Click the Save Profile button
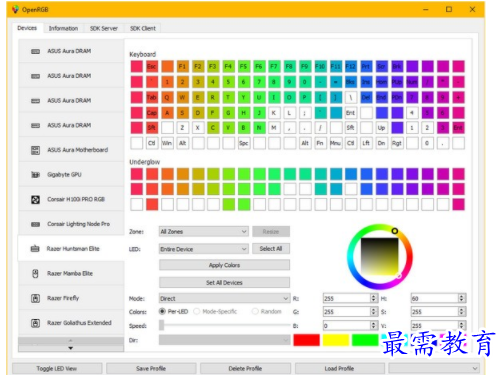 click(151, 368)
